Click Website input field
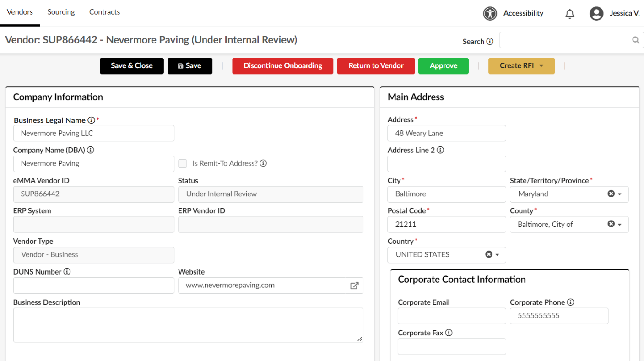This screenshot has height=361, width=644. (x=262, y=286)
